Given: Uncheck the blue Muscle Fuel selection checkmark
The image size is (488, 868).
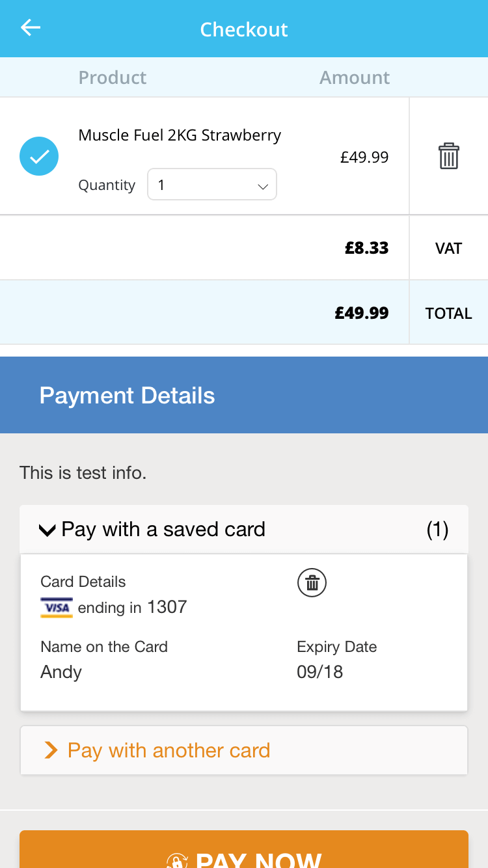Looking at the screenshot, I should [x=39, y=156].
